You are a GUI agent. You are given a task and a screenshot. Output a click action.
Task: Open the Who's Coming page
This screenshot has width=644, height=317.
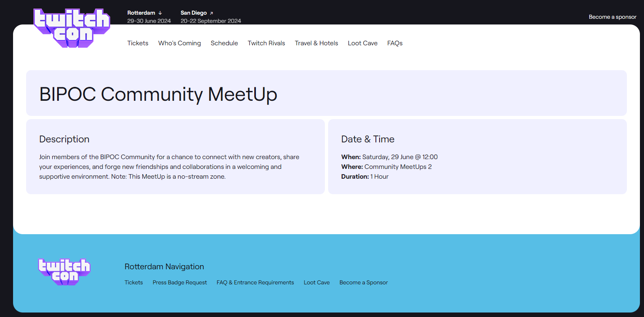coord(180,43)
